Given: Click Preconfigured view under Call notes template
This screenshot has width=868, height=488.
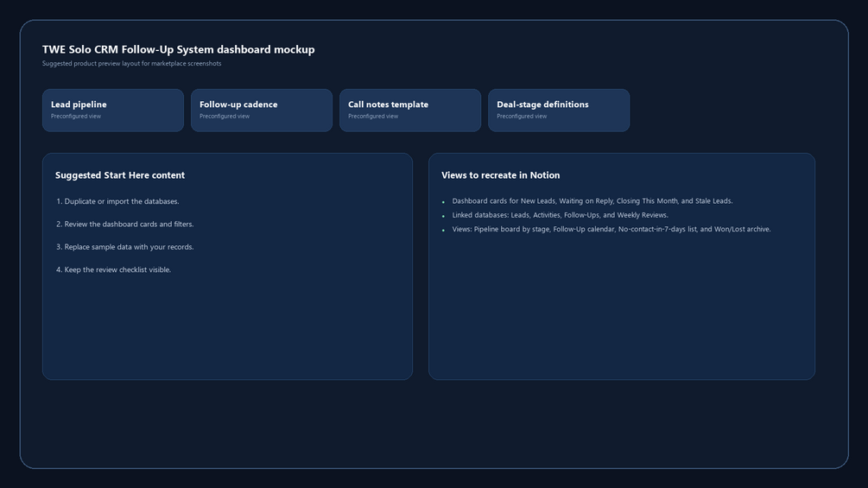Looking at the screenshot, I should tap(373, 117).
